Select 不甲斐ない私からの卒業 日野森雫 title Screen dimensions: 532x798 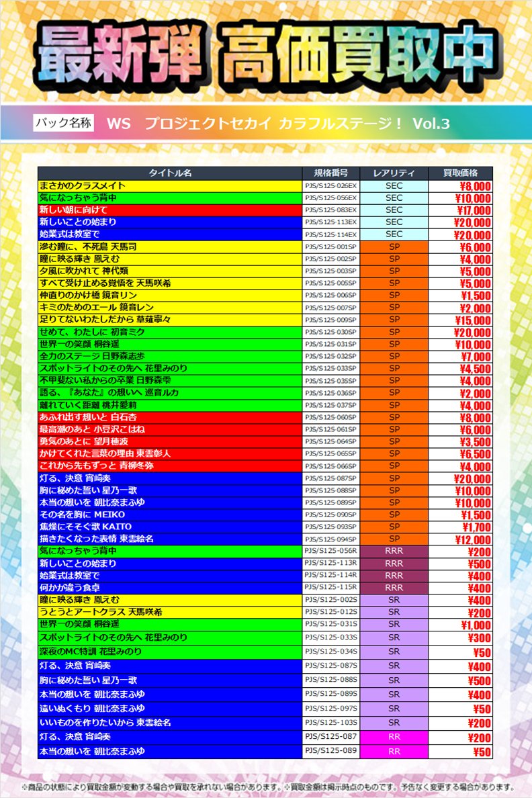point(105,381)
